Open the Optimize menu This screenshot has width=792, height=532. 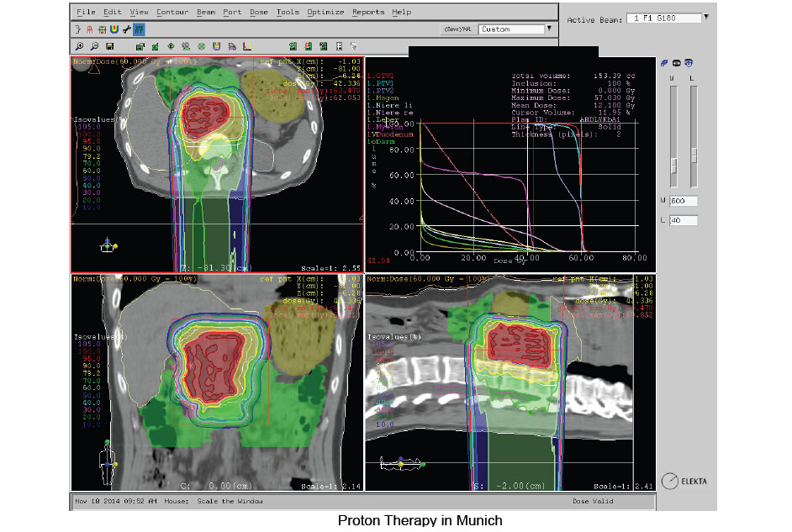[x=325, y=12]
